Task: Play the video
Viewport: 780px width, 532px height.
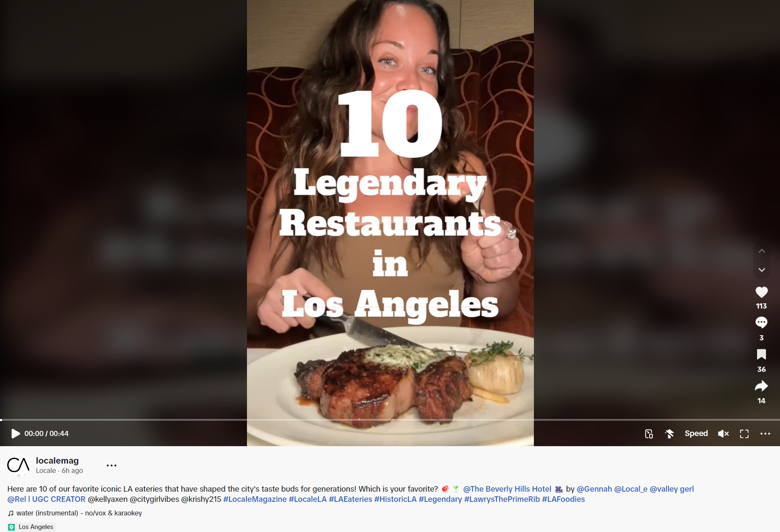Action: pyautogui.click(x=15, y=433)
